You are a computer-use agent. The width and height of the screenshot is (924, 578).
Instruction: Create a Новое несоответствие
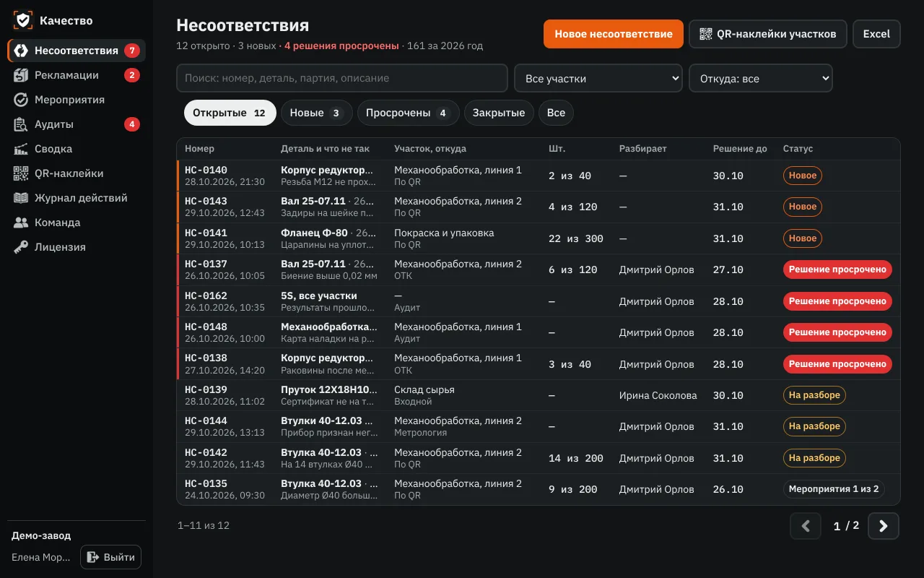tap(614, 34)
